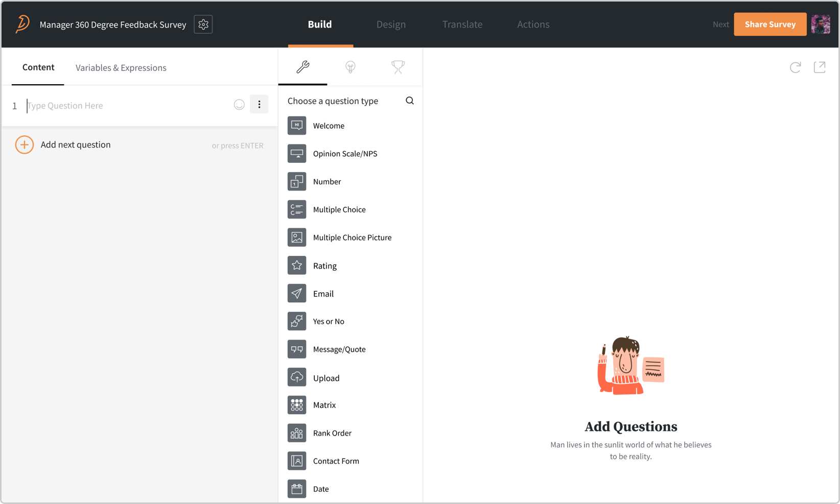The width and height of the screenshot is (840, 504).
Task: Switch to the Design tab
Action: click(390, 24)
